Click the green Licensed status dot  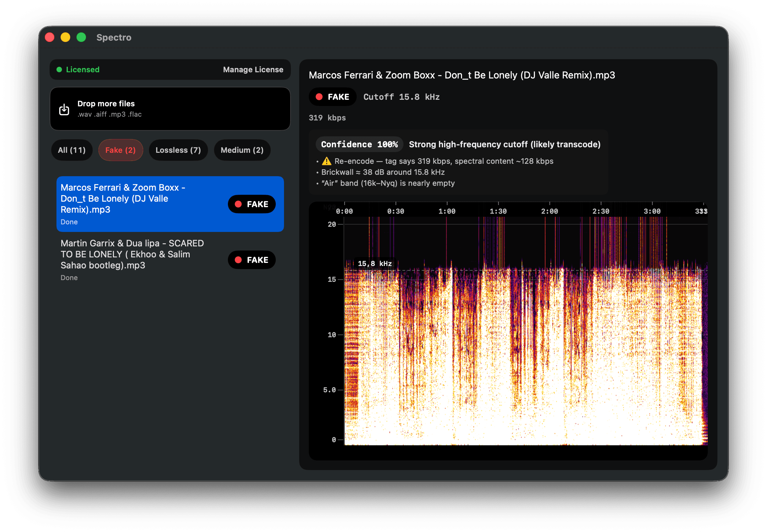tap(59, 70)
